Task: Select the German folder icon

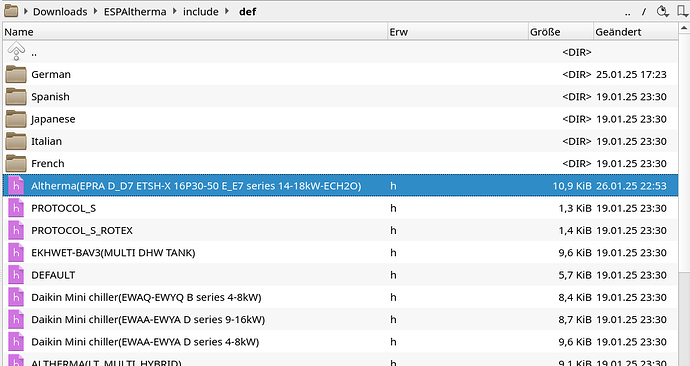Action: point(16,74)
